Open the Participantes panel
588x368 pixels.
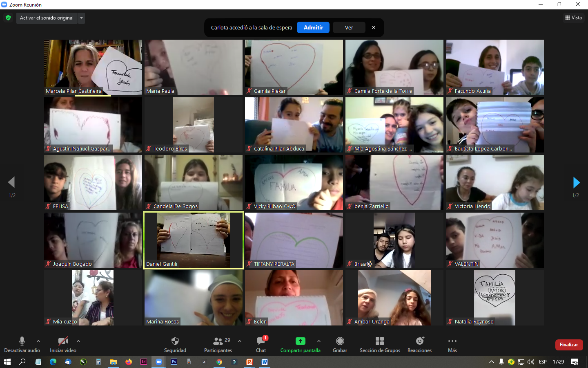coord(218,344)
